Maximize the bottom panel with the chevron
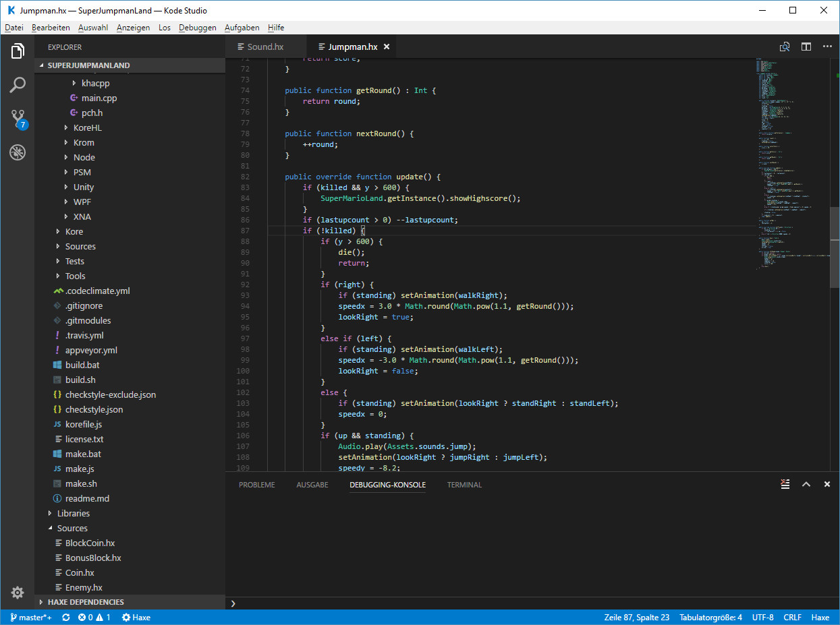 (806, 484)
